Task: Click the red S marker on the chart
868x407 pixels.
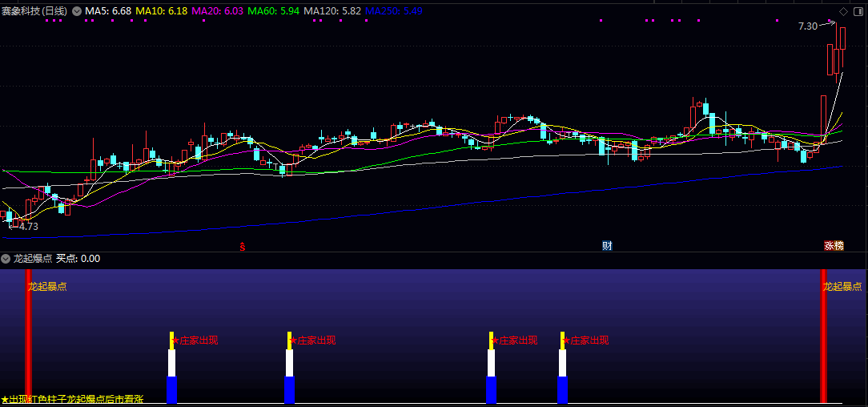Action: click(x=242, y=247)
